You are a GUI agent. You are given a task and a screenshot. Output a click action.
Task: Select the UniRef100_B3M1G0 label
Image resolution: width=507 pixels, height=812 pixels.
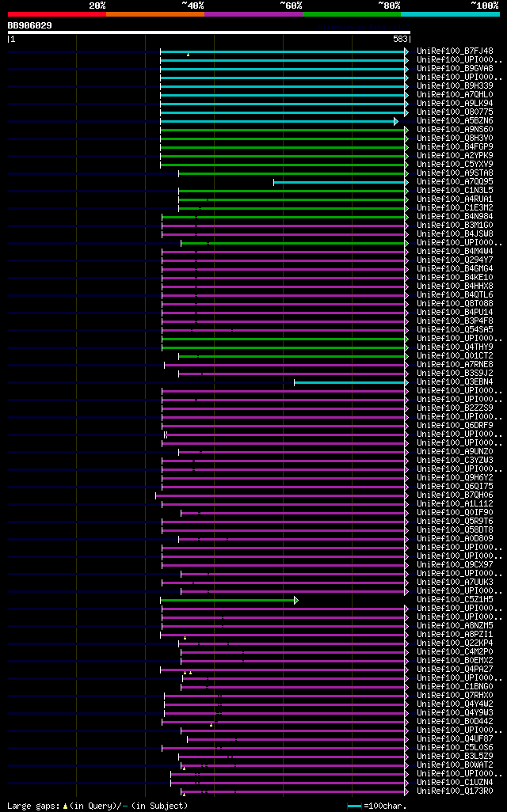coord(456,226)
